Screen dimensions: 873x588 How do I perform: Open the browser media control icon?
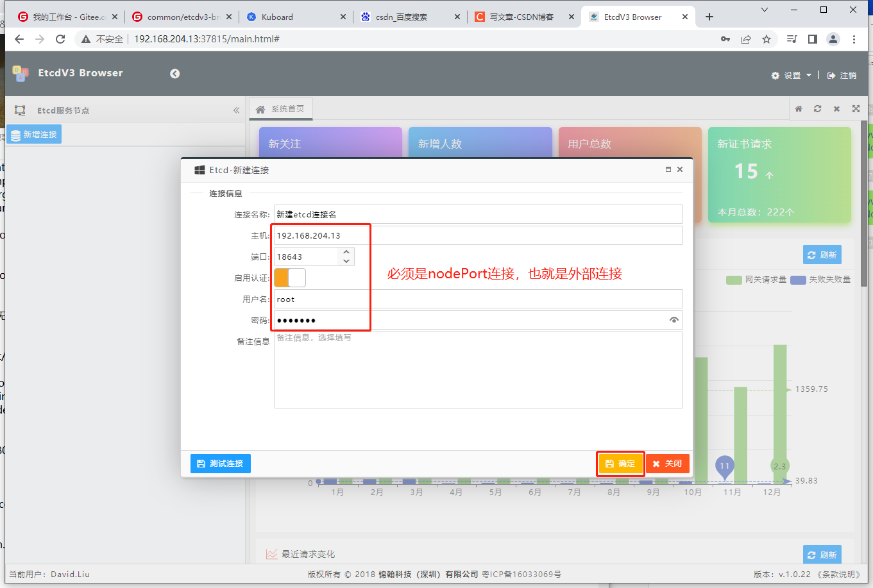[792, 39]
